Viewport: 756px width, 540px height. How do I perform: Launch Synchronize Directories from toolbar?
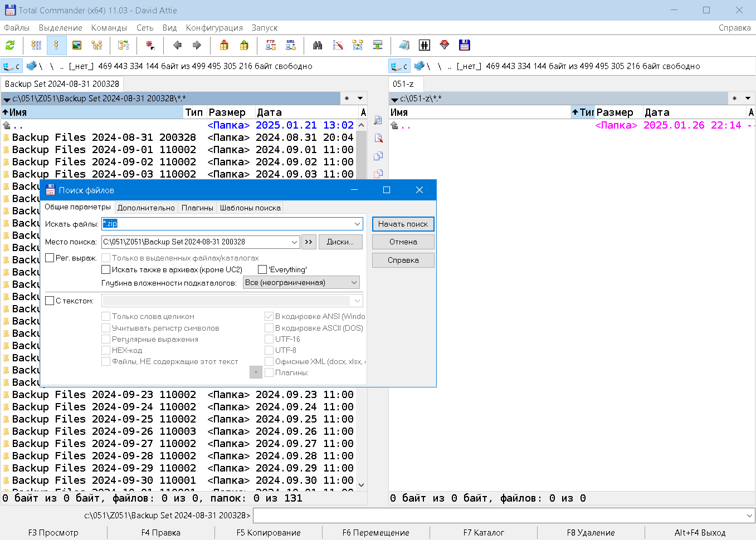click(x=357, y=45)
